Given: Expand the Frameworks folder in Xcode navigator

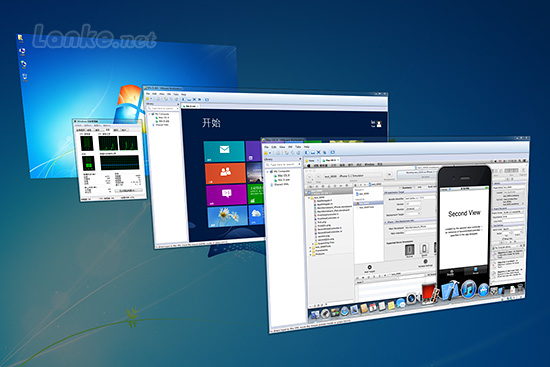Looking at the screenshot, I should (x=310, y=251).
